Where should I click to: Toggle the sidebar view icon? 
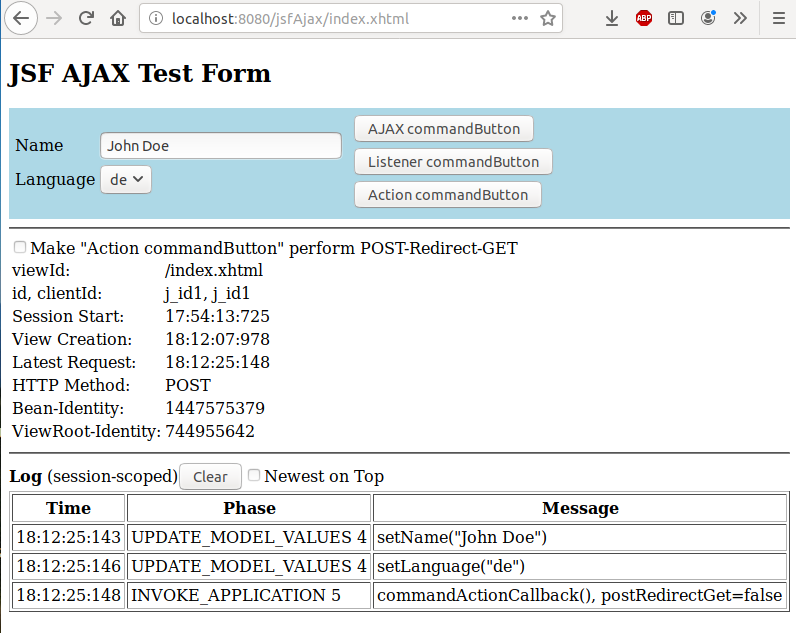(x=676, y=18)
